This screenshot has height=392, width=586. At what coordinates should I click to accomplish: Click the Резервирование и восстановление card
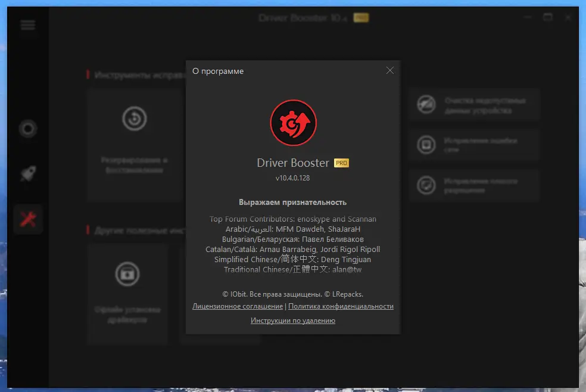(x=134, y=145)
